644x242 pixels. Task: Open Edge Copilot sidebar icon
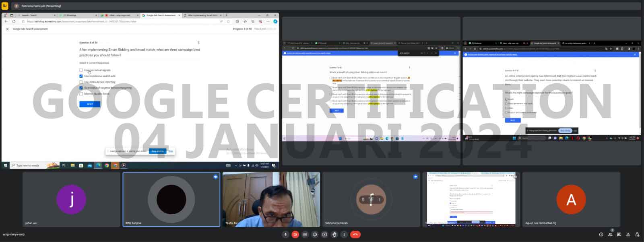(275, 21)
